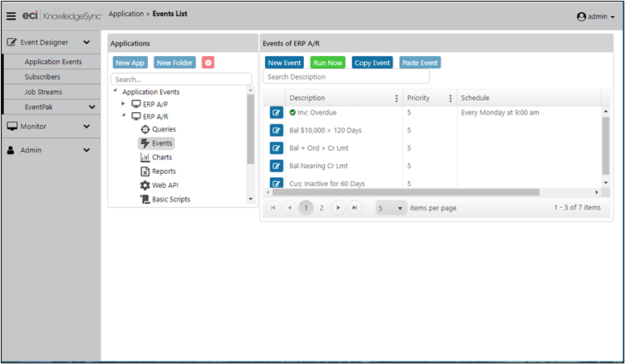Click the Application breadcrumb link
Screen dimensions: 625x364
point(126,14)
